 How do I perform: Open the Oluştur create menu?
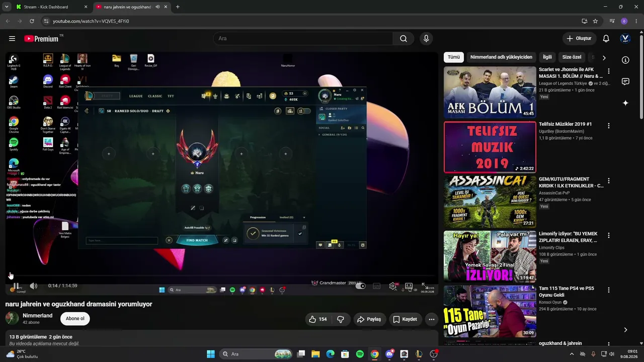point(580,39)
